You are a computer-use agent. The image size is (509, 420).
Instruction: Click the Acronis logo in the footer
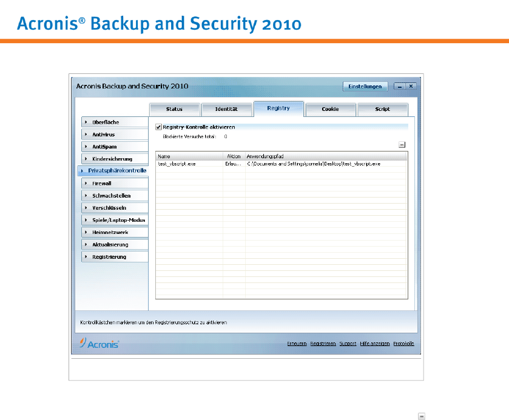(x=99, y=343)
